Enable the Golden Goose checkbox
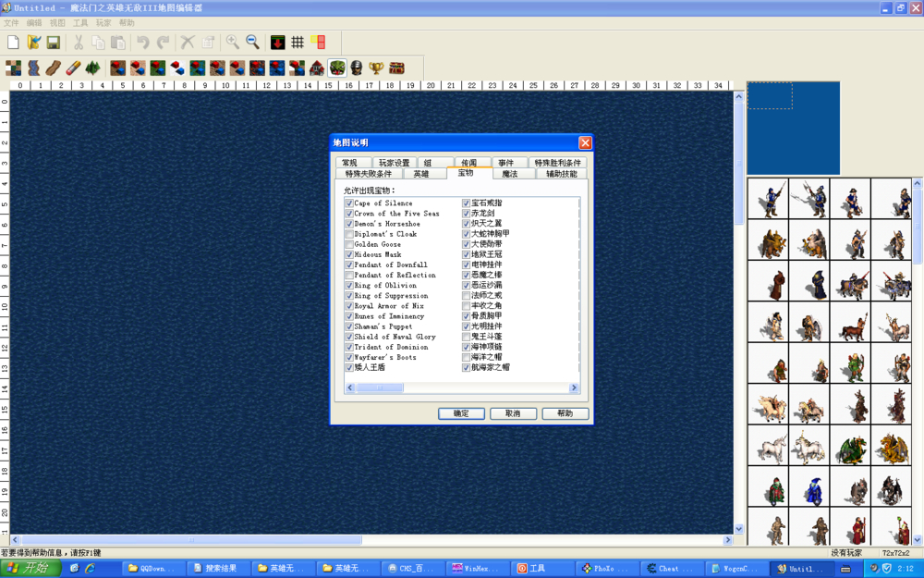Screen dimensions: 924x578 click(x=349, y=244)
